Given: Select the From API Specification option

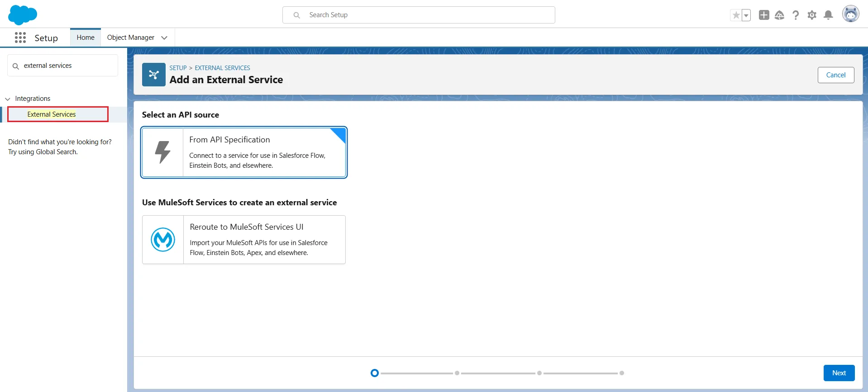Looking at the screenshot, I should point(244,152).
